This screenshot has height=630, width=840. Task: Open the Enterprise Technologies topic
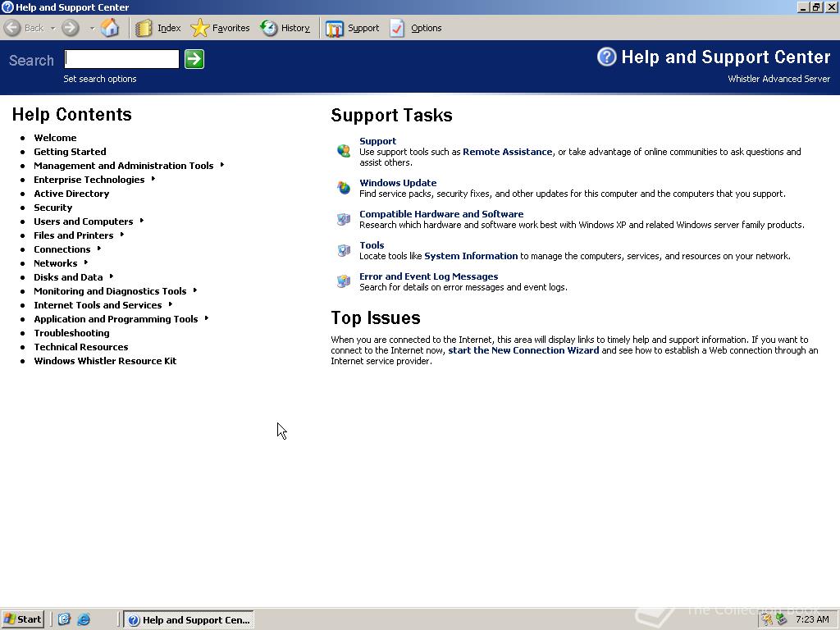89,180
